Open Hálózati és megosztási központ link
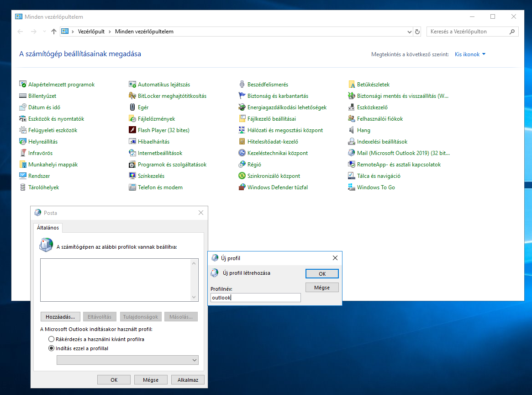 point(285,130)
